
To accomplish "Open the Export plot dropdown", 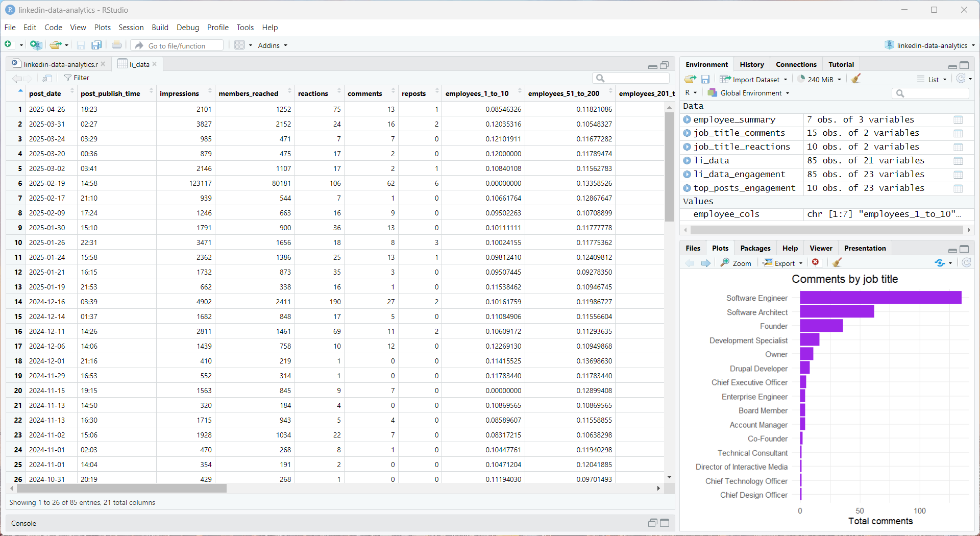I will click(x=783, y=263).
